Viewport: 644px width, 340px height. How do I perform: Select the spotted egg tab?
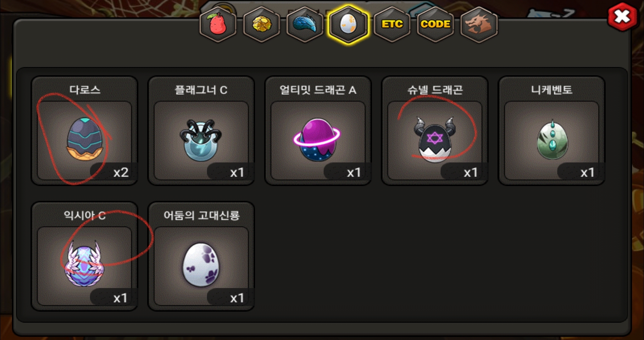coord(348,25)
